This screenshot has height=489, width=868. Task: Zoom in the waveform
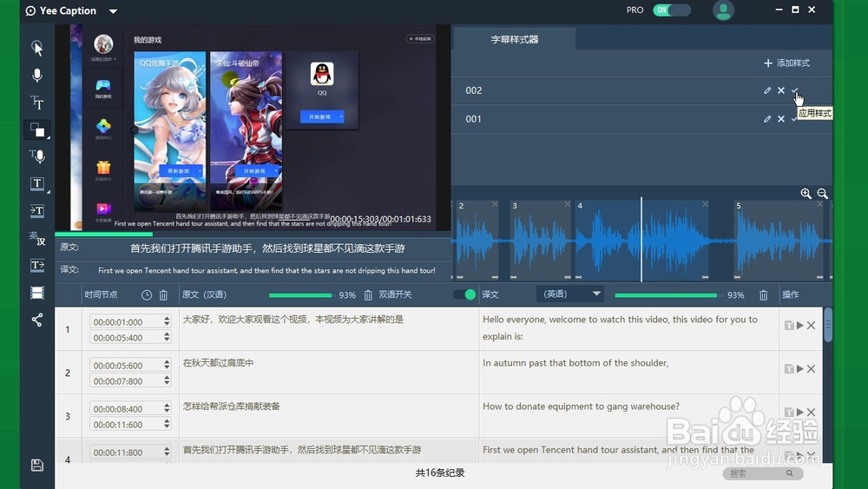point(806,194)
